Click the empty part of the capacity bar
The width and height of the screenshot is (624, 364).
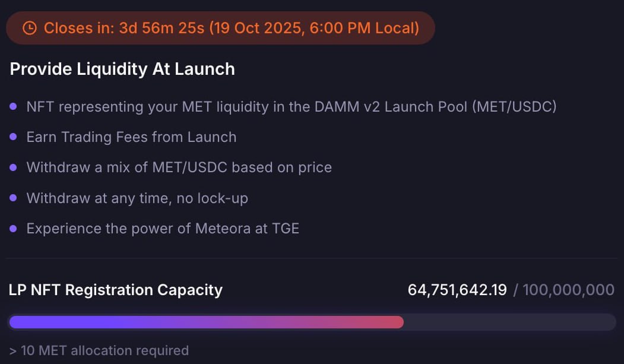click(x=509, y=322)
